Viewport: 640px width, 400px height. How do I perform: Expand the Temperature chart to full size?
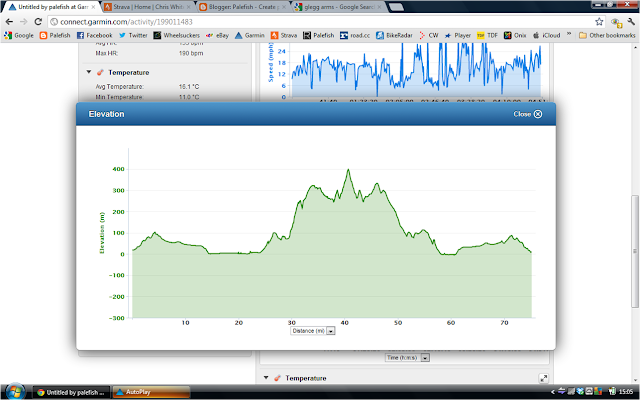point(543,378)
